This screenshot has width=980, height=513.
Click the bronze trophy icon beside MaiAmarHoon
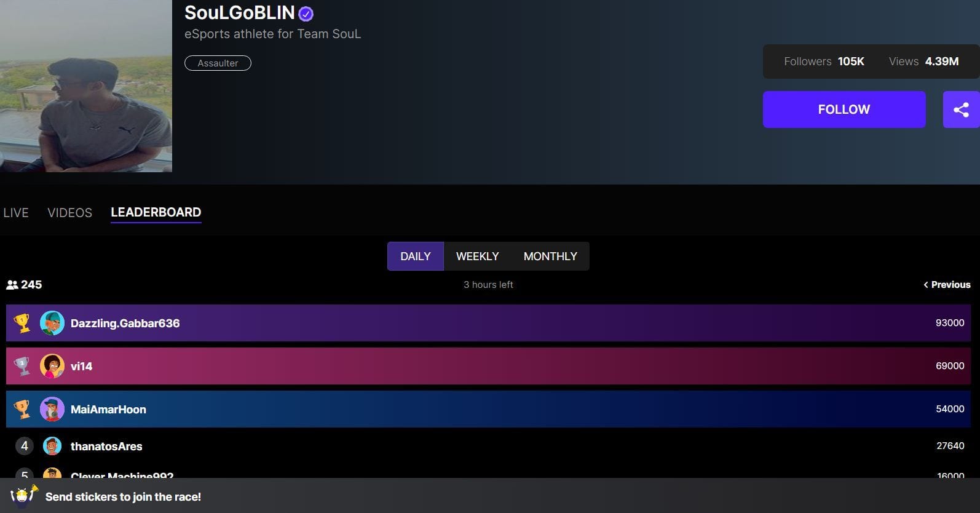point(22,409)
